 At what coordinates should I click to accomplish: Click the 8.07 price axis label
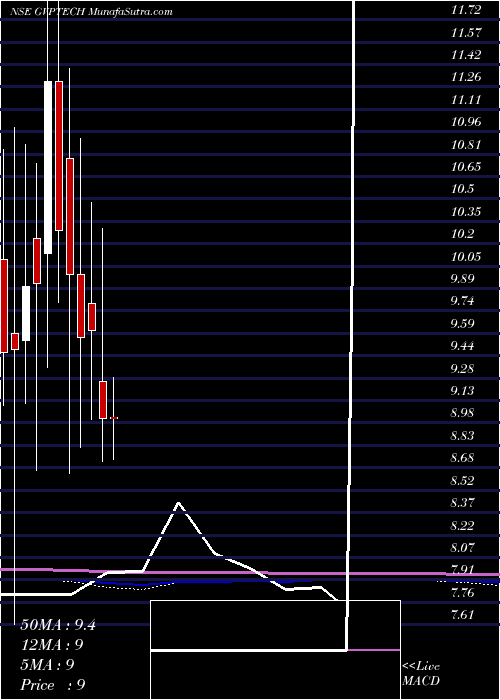[x=462, y=548]
